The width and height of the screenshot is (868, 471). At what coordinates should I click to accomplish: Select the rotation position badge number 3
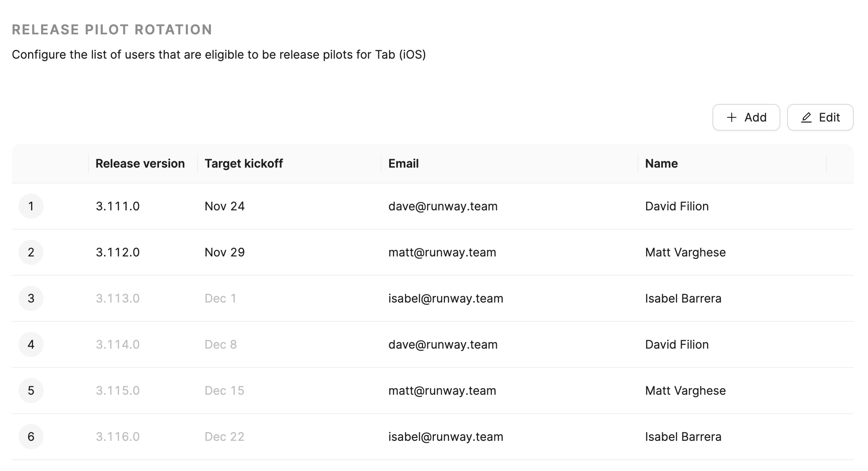[x=31, y=298]
